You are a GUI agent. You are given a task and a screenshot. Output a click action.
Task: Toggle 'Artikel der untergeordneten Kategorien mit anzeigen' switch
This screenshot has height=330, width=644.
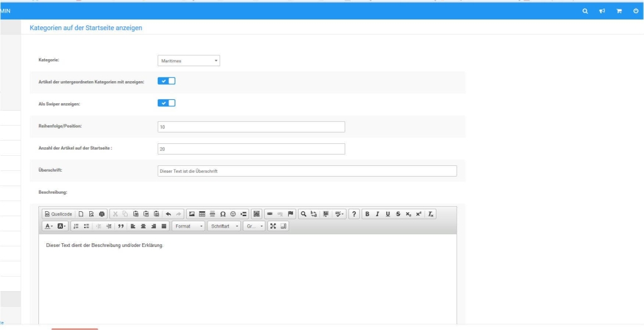[x=167, y=81]
